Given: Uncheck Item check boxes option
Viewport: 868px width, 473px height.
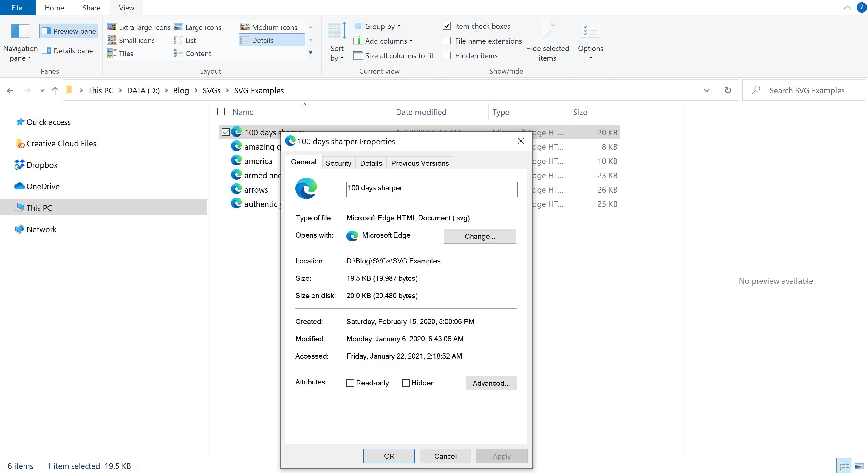Looking at the screenshot, I should [447, 26].
